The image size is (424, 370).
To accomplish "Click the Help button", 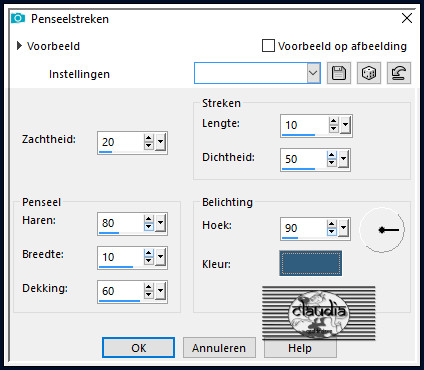I will [x=300, y=348].
